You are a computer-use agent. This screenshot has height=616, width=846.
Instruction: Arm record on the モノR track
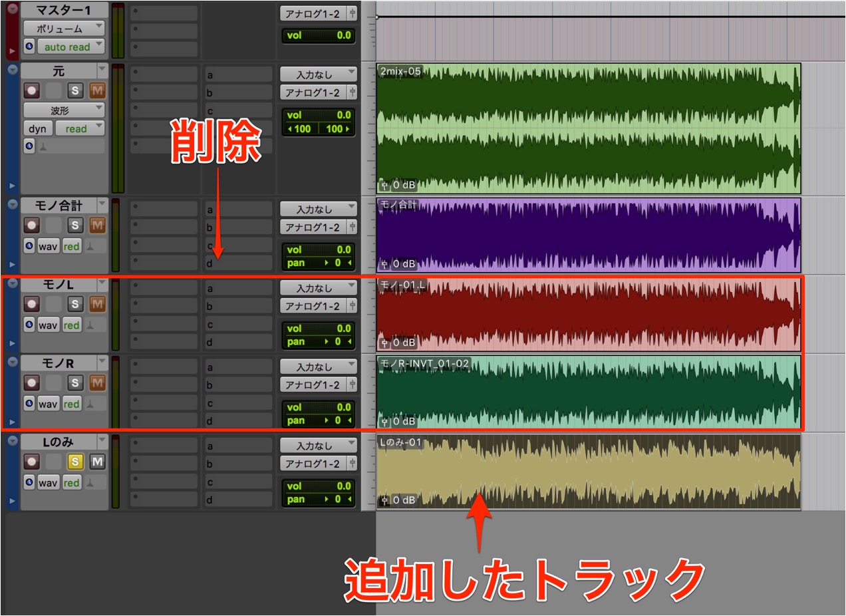click(x=31, y=383)
